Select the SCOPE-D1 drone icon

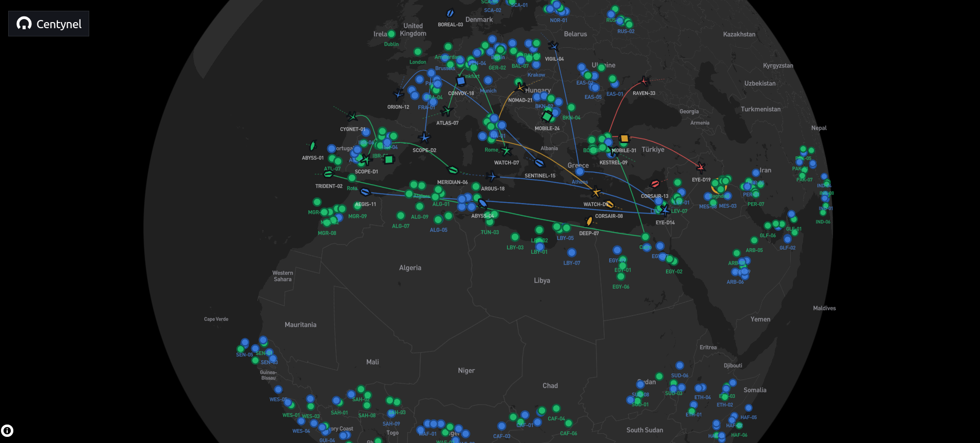(x=366, y=159)
